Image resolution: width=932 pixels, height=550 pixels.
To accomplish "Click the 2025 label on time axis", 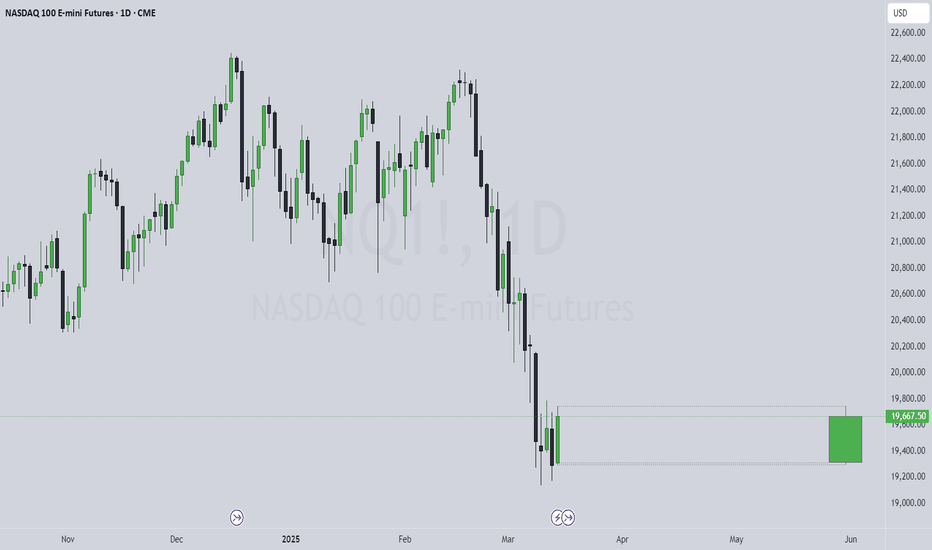I will click(x=291, y=539).
